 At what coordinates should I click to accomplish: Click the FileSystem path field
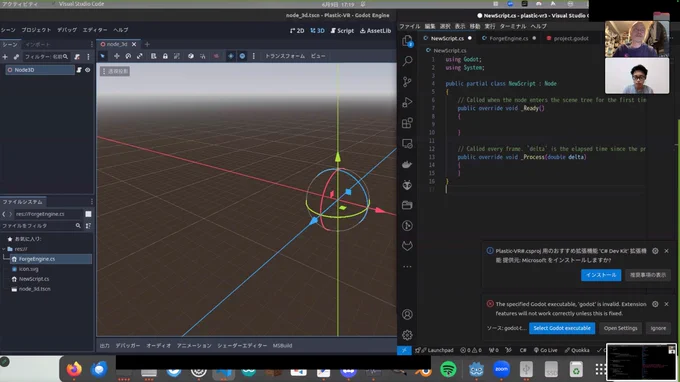(x=48, y=214)
